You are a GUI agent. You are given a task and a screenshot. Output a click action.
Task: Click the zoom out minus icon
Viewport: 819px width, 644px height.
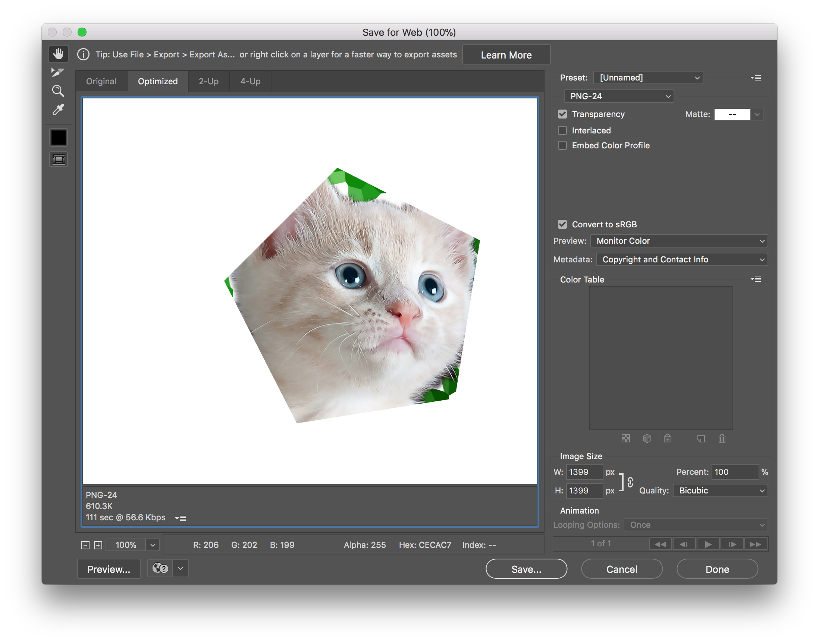86,545
